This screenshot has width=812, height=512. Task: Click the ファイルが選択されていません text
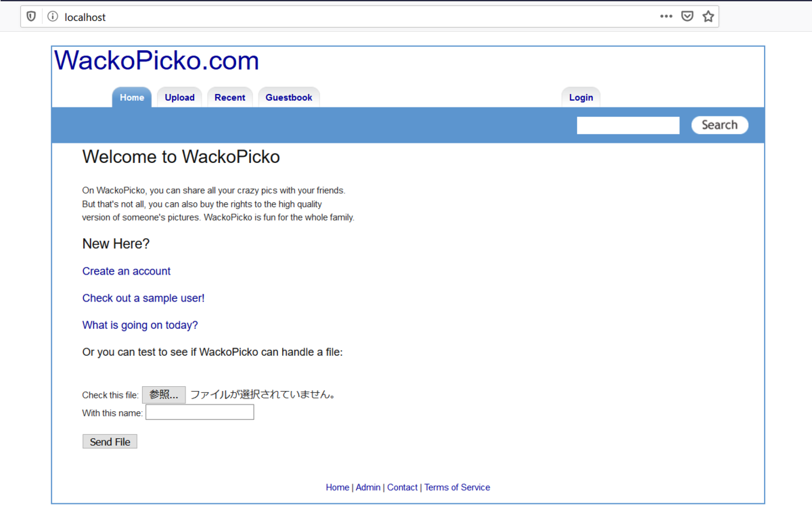tap(263, 395)
